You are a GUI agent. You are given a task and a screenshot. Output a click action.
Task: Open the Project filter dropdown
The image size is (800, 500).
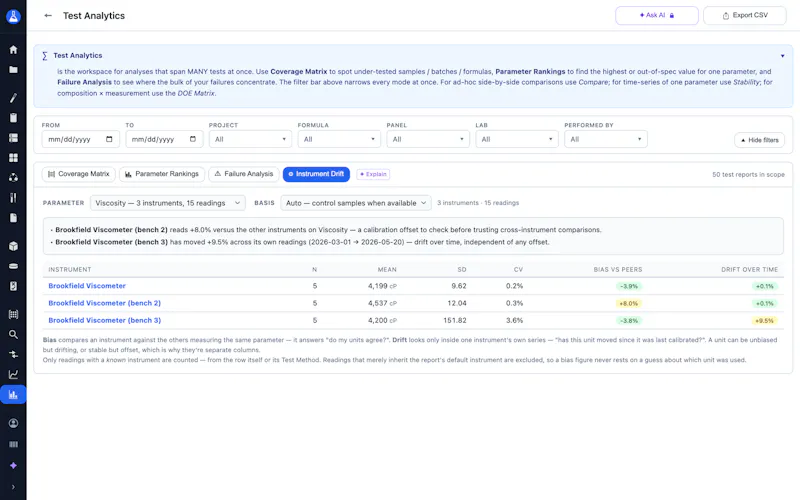250,139
